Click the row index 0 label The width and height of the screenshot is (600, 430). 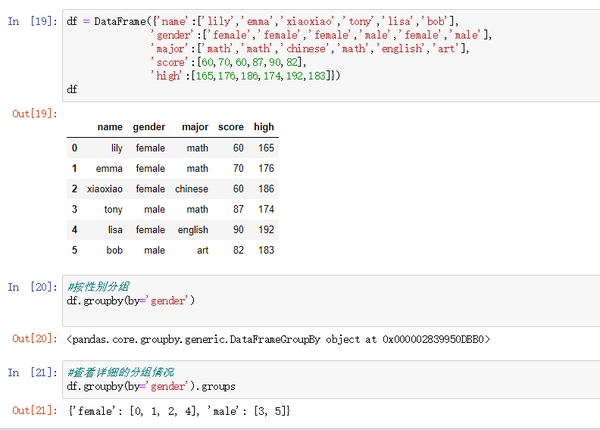tap(74, 148)
